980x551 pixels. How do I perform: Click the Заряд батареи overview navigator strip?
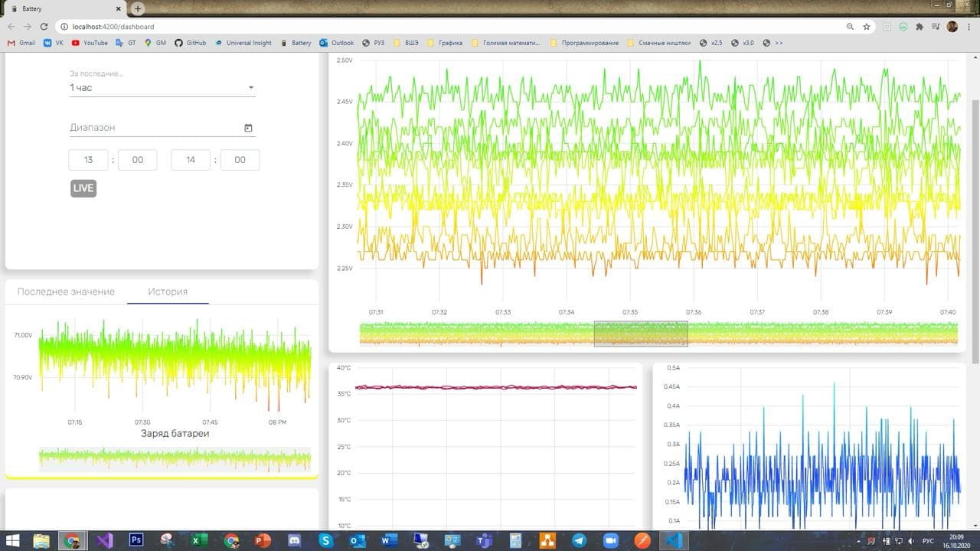point(175,459)
